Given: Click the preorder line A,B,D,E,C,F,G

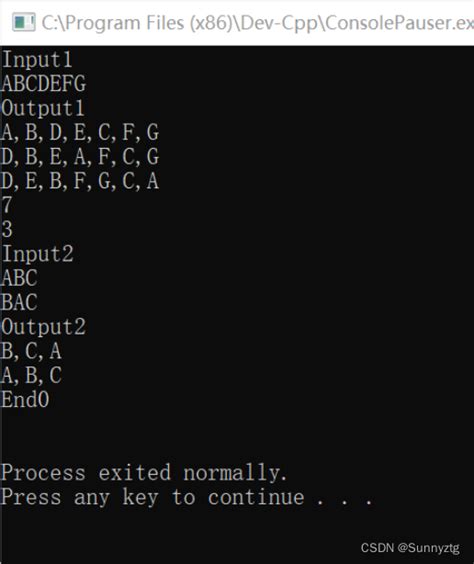Looking at the screenshot, I should click(x=80, y=132).
